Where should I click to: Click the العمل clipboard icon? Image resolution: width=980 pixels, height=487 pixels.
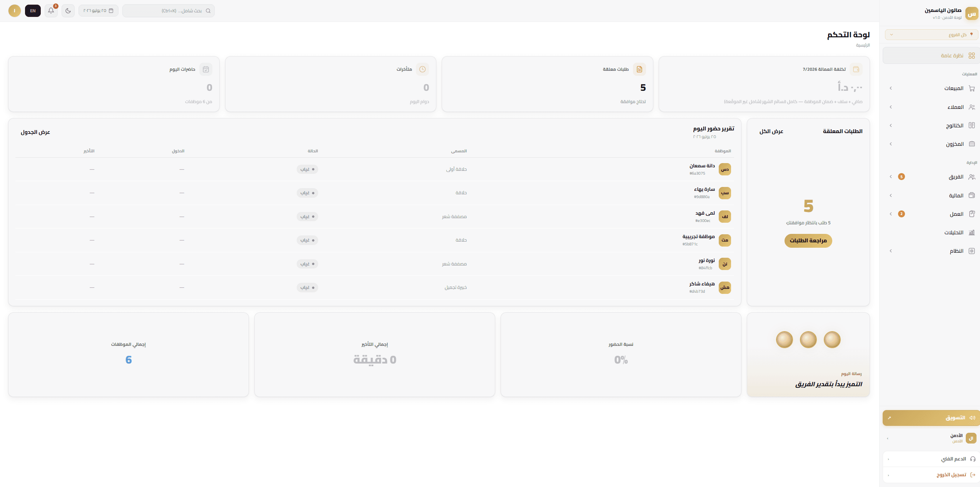pyautogui.click(x=972, y=214)
